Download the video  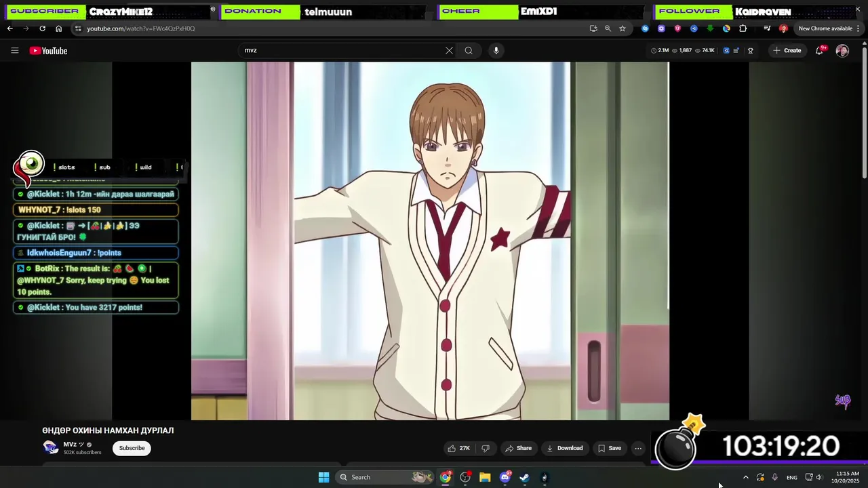point(565,448)
